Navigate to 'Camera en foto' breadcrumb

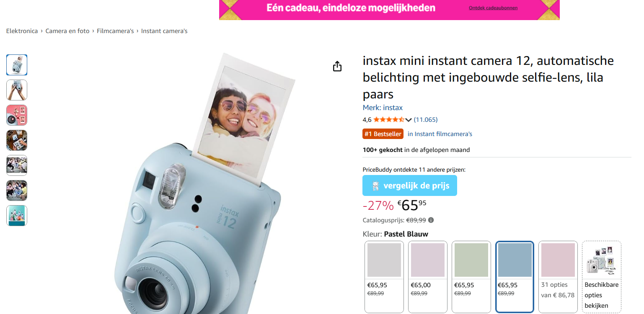(67, 31)
